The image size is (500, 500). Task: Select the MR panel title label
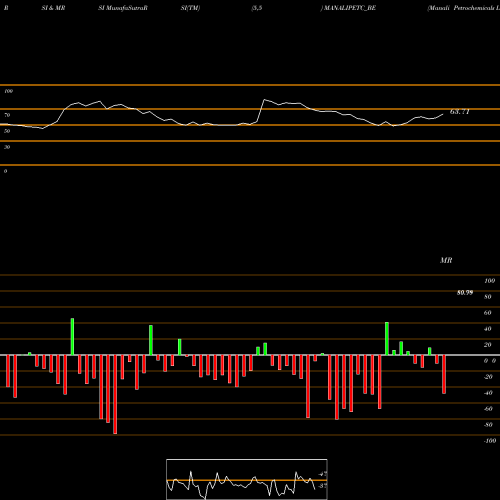point(446,260)
